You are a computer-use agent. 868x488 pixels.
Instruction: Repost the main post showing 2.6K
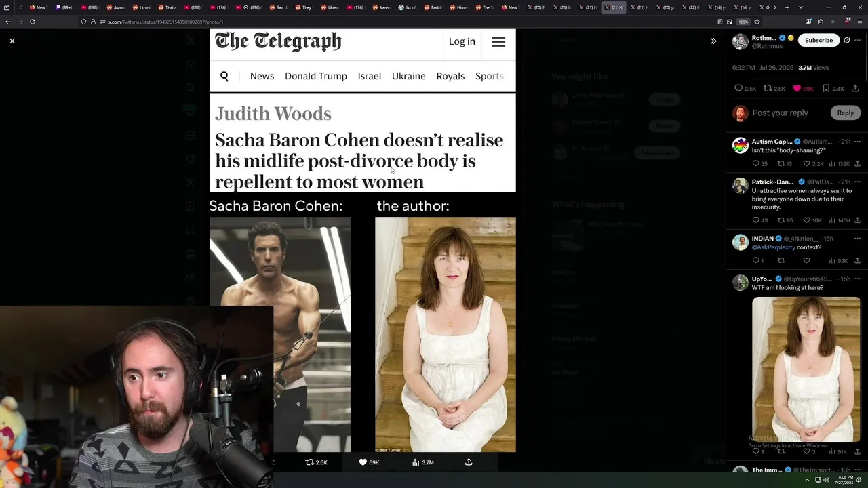pyautogui.click(x=774, y=89)
